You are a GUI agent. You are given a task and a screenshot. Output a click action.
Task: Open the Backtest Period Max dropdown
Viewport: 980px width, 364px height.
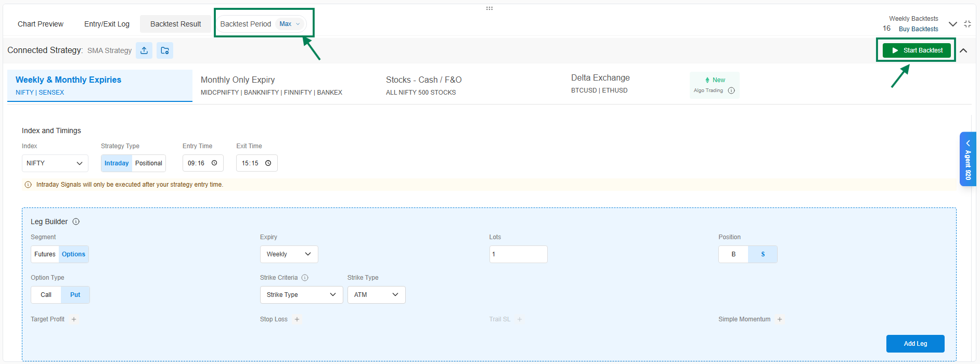pos(290,24)
